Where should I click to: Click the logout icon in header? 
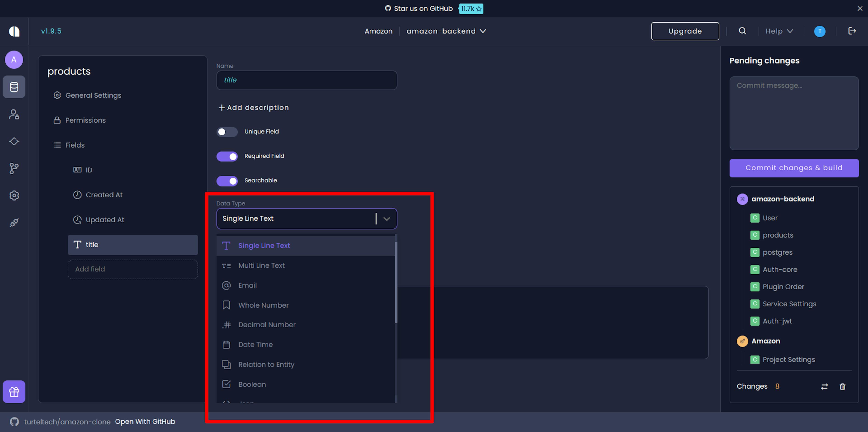[852, 31]
